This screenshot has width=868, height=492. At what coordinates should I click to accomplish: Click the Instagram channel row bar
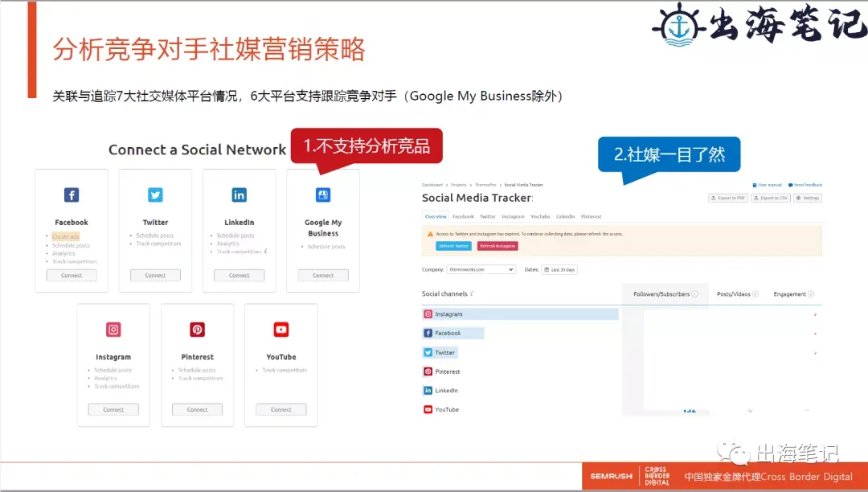[x=520, y=314]
